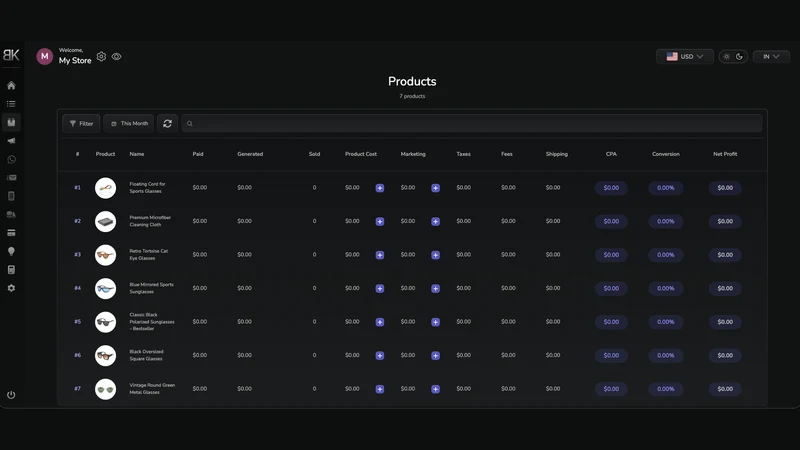Click row number #7 link
800x450 pixels.
[78, 389]
